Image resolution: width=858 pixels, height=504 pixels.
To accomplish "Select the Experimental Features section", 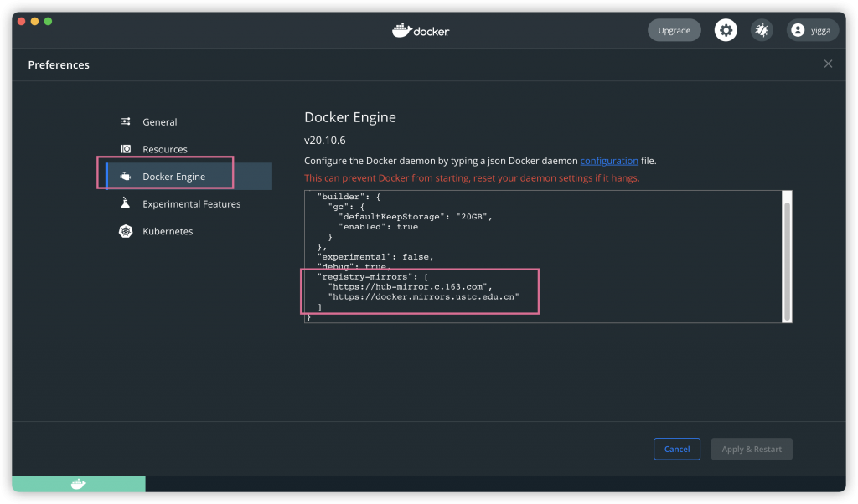I will tap(191, 203).
